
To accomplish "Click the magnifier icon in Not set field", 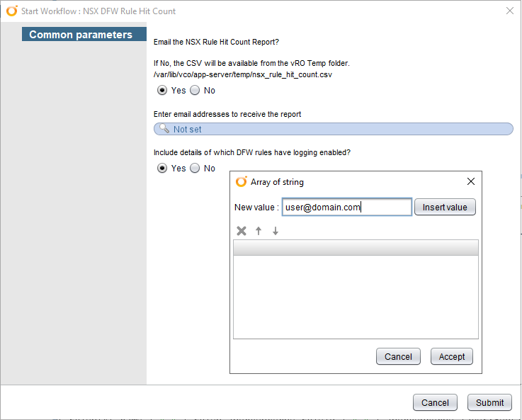I will tap(164, 128).
